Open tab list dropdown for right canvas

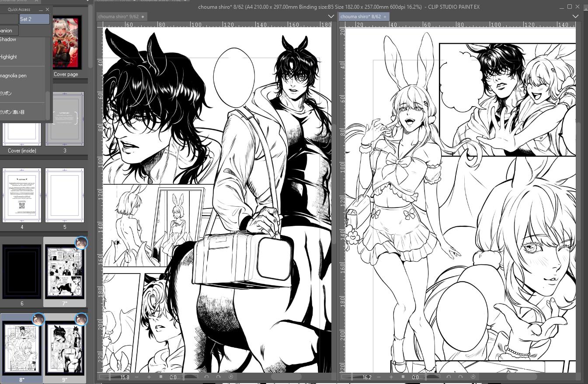[575, 17]
